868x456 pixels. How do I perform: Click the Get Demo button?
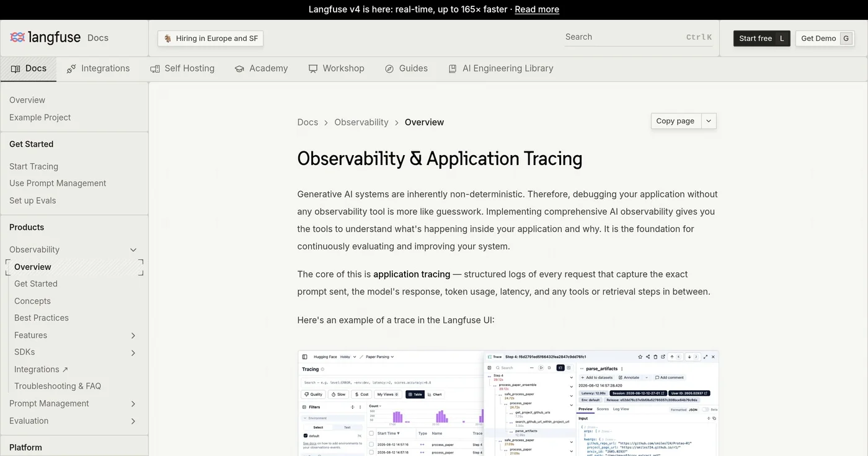(825, 38)
